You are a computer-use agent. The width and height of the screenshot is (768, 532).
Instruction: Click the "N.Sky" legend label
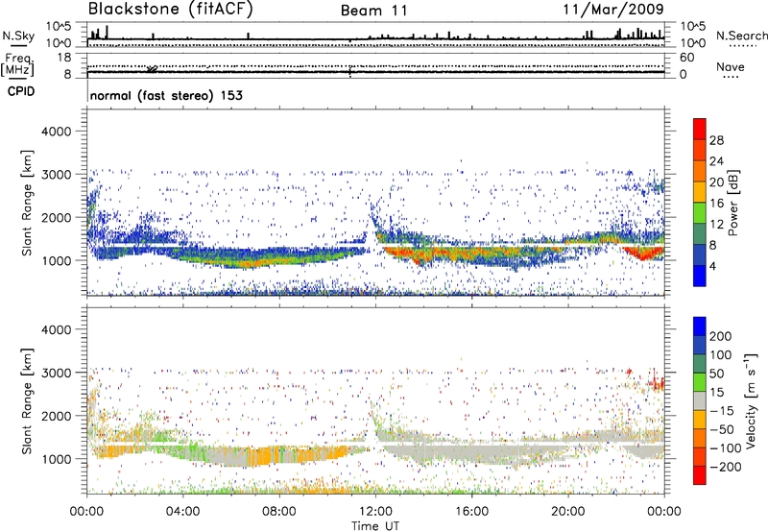(18, 36)
